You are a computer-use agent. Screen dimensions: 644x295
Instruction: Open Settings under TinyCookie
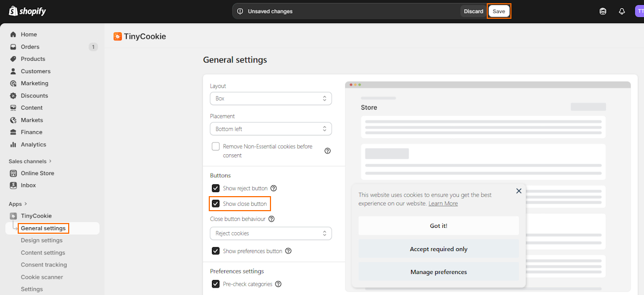(x=32, y=289)
